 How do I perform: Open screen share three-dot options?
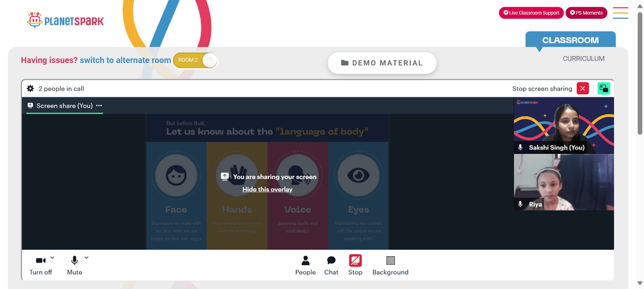99,106
